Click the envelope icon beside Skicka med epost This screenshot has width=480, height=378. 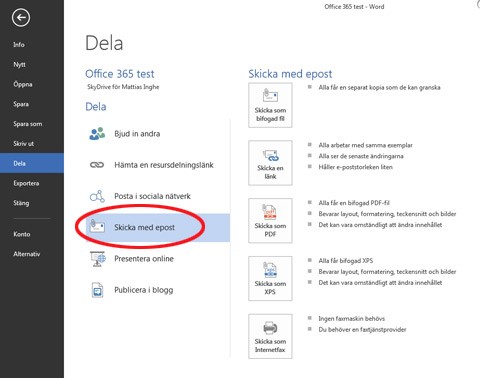coord(97,227)
